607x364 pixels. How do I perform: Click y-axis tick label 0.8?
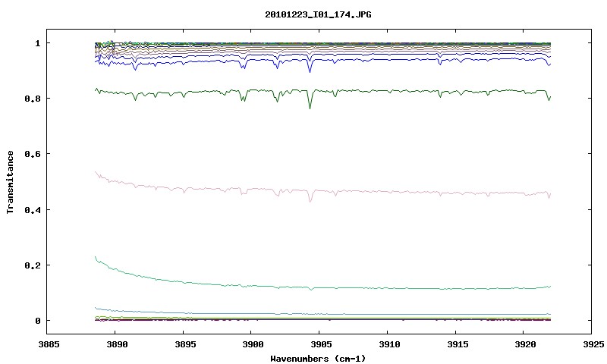click(x=33, y=99)
